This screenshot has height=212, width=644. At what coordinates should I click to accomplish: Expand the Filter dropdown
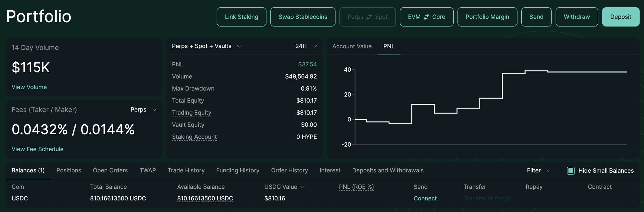click(549, 170)
